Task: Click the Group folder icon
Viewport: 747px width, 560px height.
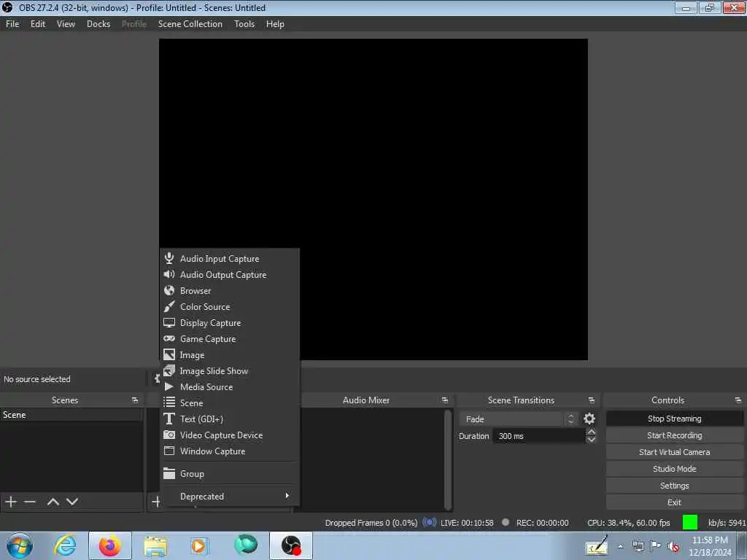Action: (169, 474)
